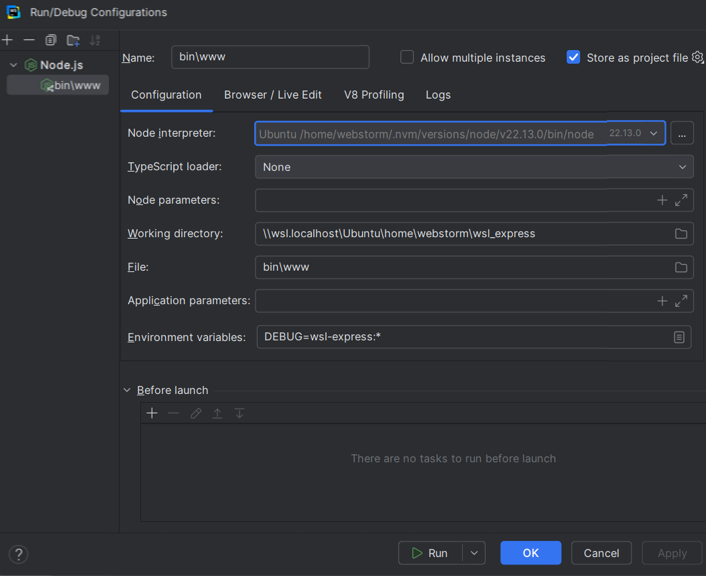The height and width of the screenshot is (576, 706).
Task: Click the Run button
Action: click(430, 553)
